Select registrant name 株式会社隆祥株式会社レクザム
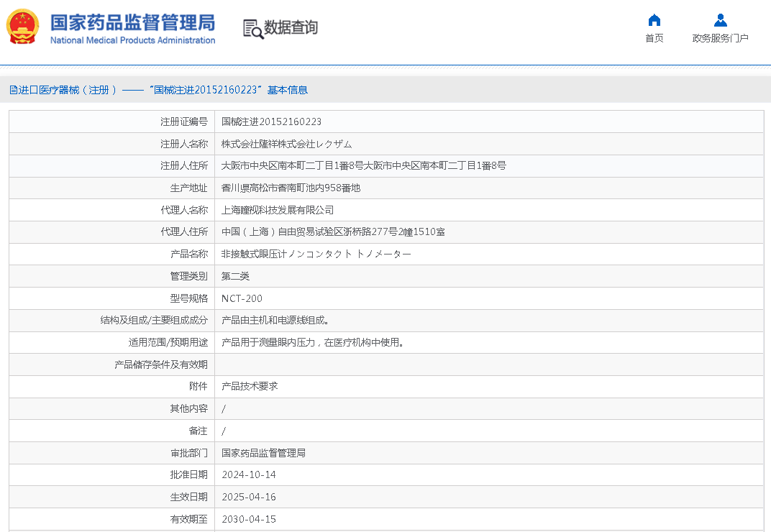 coord(287,144)
